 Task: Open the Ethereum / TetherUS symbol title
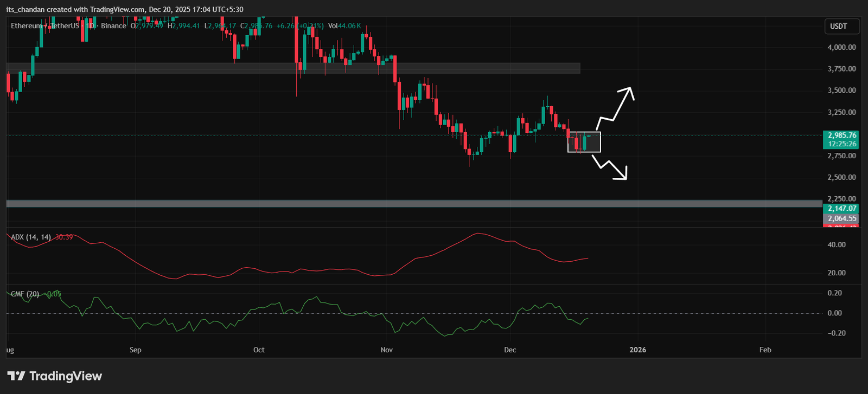(x=44, y=26)
